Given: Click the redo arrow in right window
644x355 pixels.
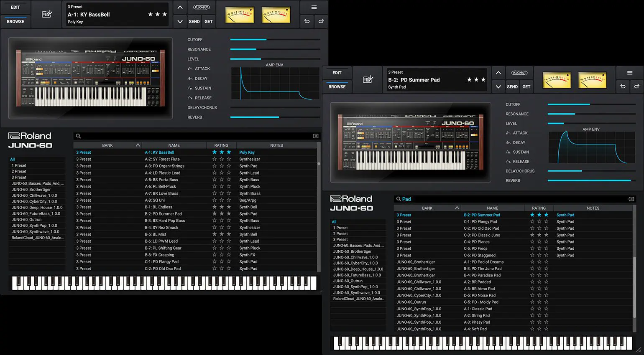Looking at the screenshot, I should [x=636, y=86].
